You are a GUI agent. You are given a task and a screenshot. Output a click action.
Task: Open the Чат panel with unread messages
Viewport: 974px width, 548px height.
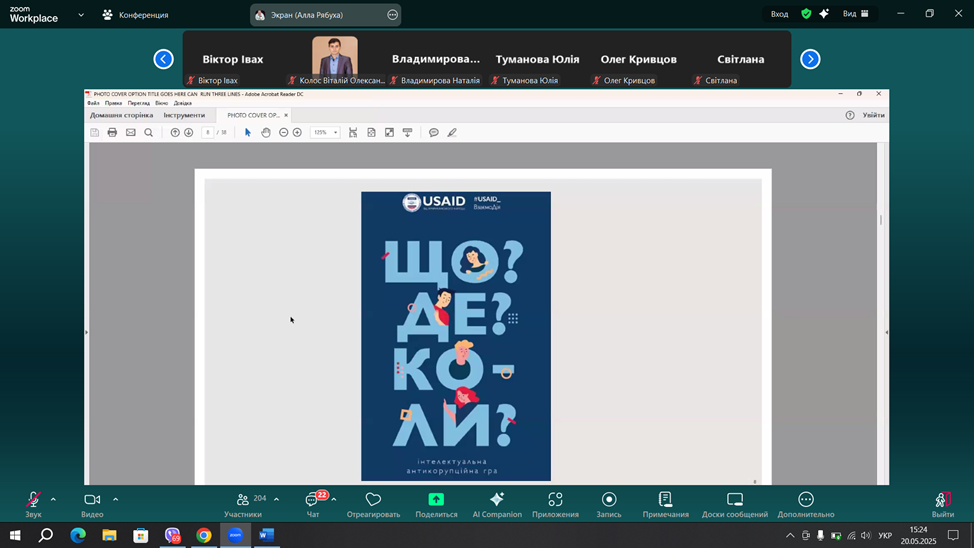(x=313, y=501)
